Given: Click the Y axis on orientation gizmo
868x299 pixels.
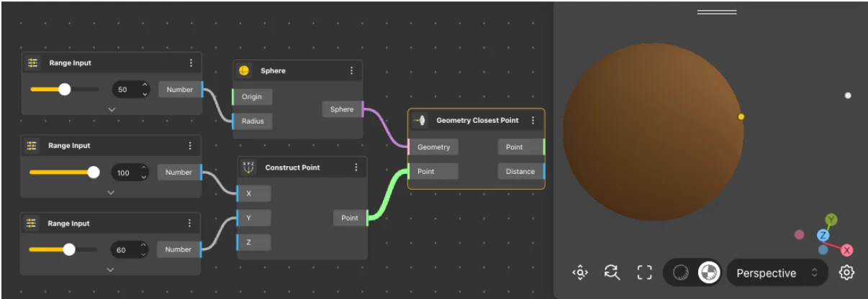Looking at the screenshot, I should pos(831,219).
